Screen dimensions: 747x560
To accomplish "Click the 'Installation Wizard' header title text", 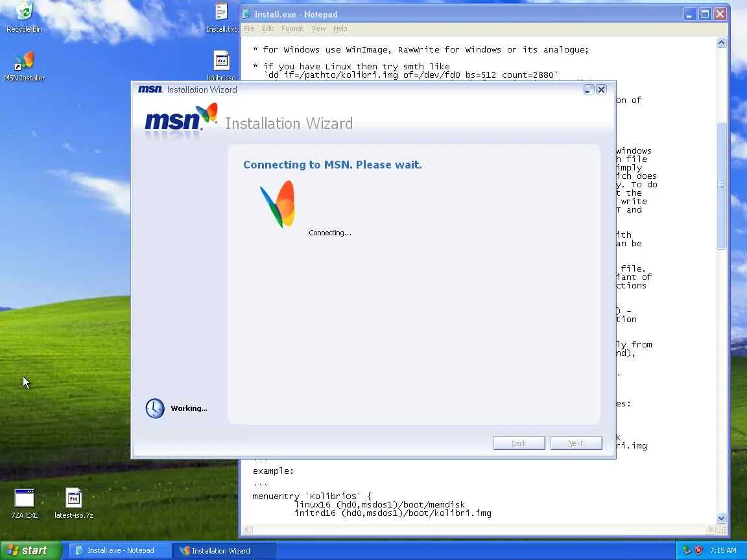I will (x=289, y=123).
